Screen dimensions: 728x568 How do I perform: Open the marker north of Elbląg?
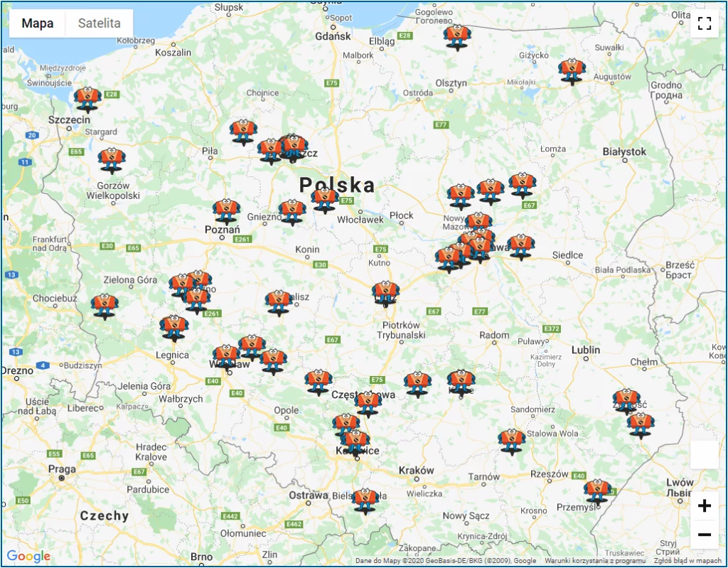tap(456, 36)
